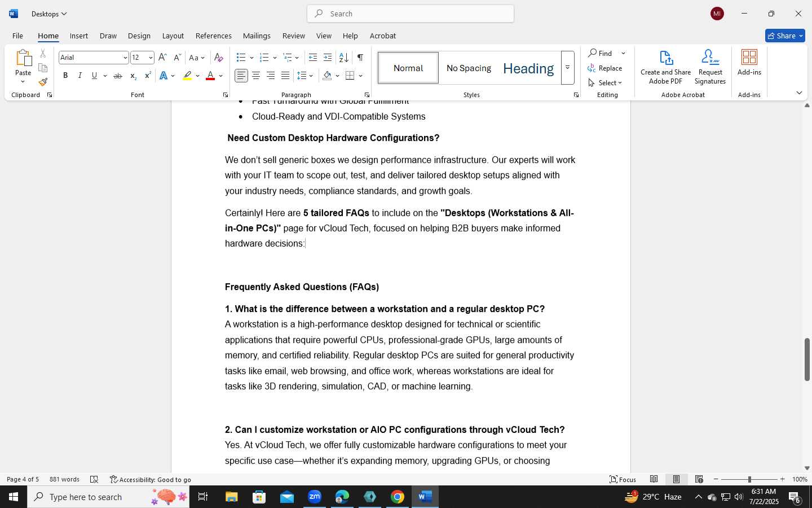
Task: Click the Paste clipboard icon
Action: coord(23,59)
